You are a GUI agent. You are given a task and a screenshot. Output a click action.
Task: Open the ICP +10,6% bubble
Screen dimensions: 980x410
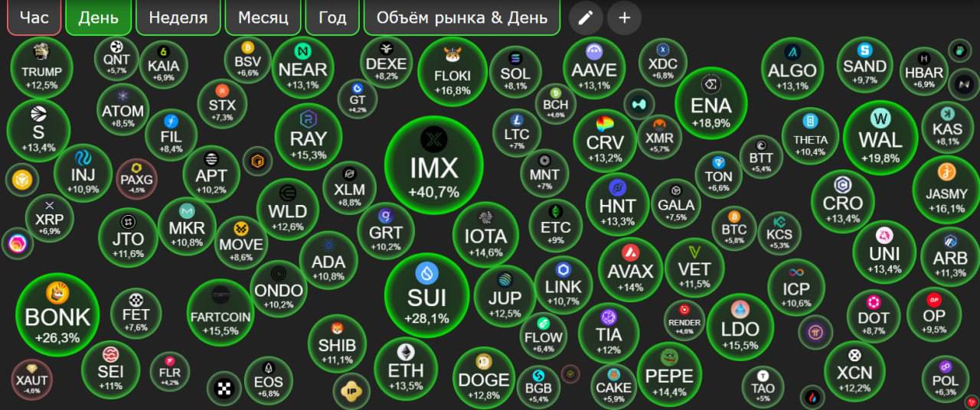[x=796, y=288]
